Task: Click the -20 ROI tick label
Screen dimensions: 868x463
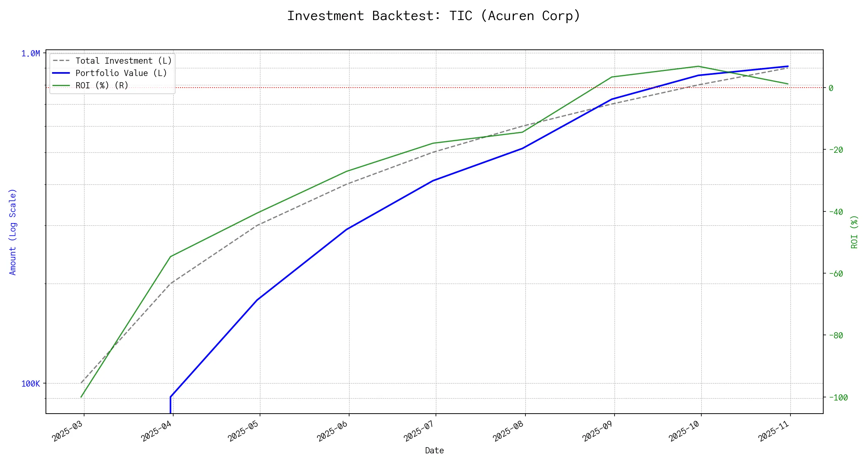Action: [836, 150]
